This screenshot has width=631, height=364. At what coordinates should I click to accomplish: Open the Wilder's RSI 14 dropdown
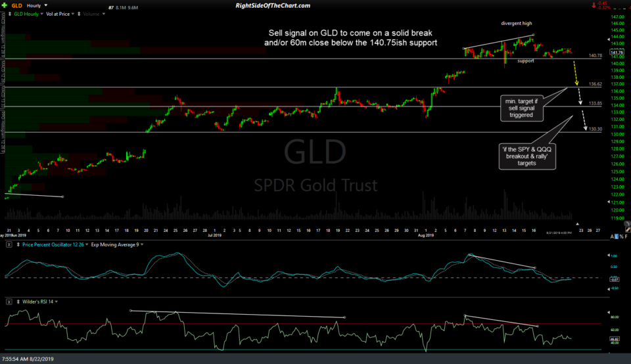[57, 302]
